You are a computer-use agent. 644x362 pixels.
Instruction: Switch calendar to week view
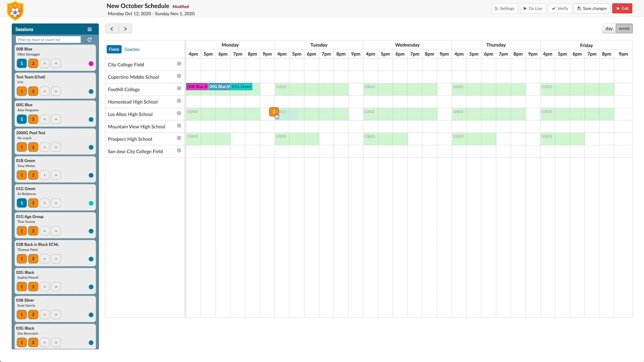click(624, 28)
